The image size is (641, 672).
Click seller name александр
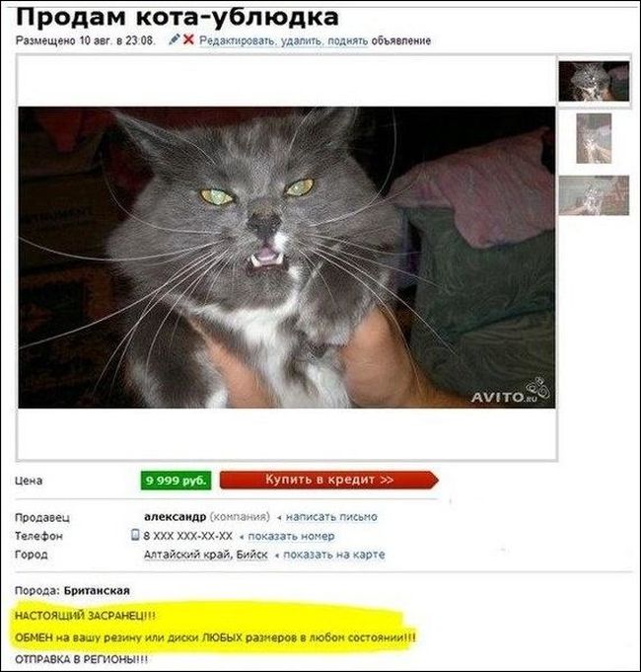(176, 517)
